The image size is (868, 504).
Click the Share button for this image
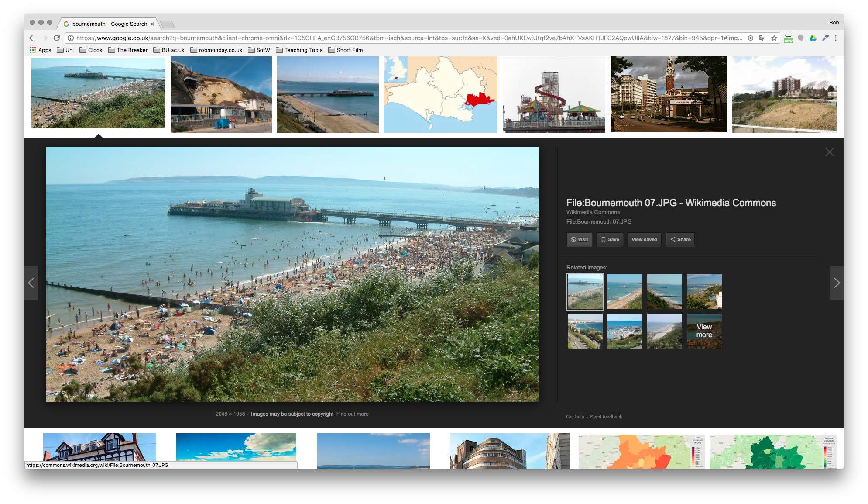click(680, 239)
